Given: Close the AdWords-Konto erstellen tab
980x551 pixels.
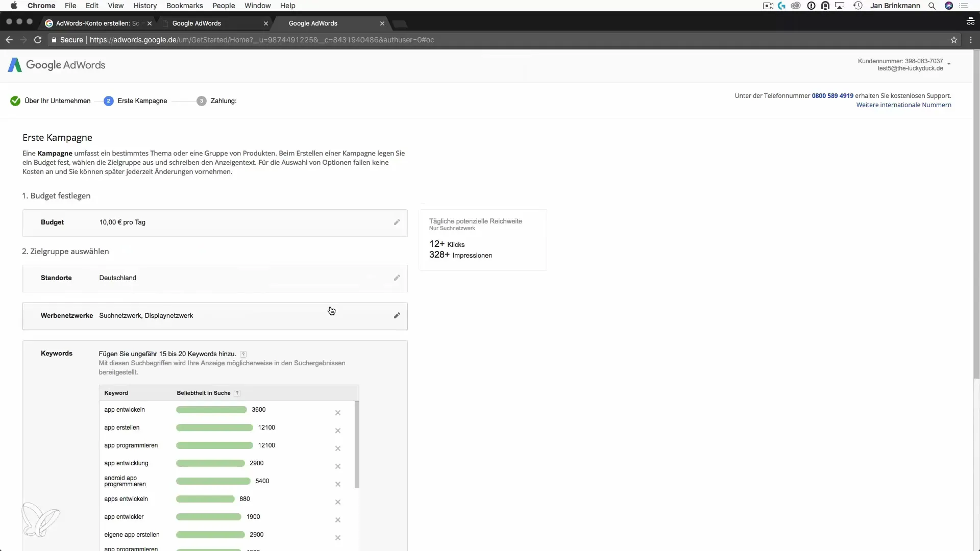Looking at the screenshot, I should tap(150, 23).
